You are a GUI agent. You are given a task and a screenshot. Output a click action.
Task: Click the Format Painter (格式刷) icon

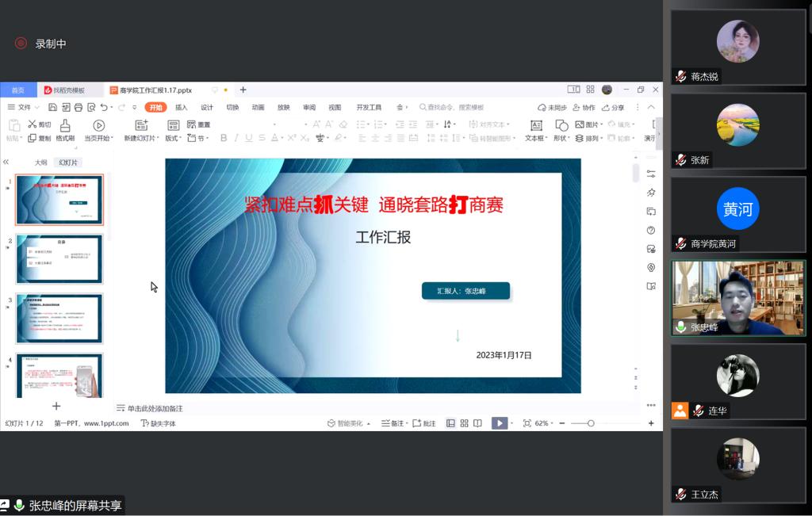[x=65, y=125]
